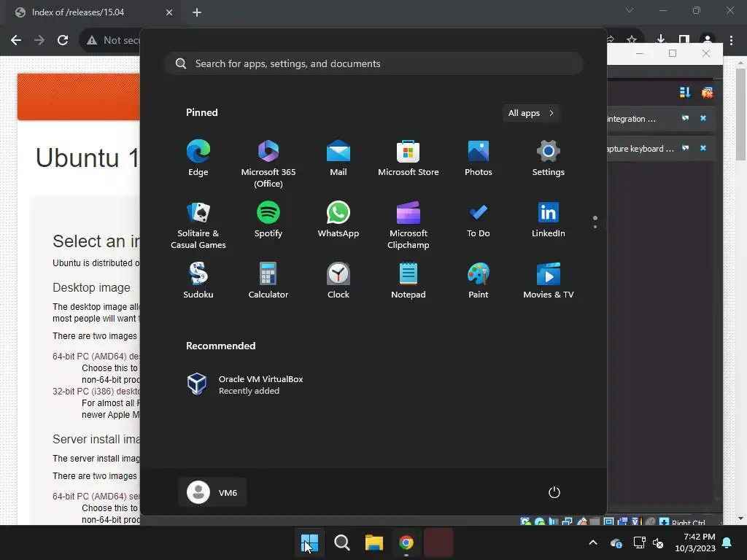747x560 pixels.
Task: Open the Calculator app
Action: pos(268,281)
